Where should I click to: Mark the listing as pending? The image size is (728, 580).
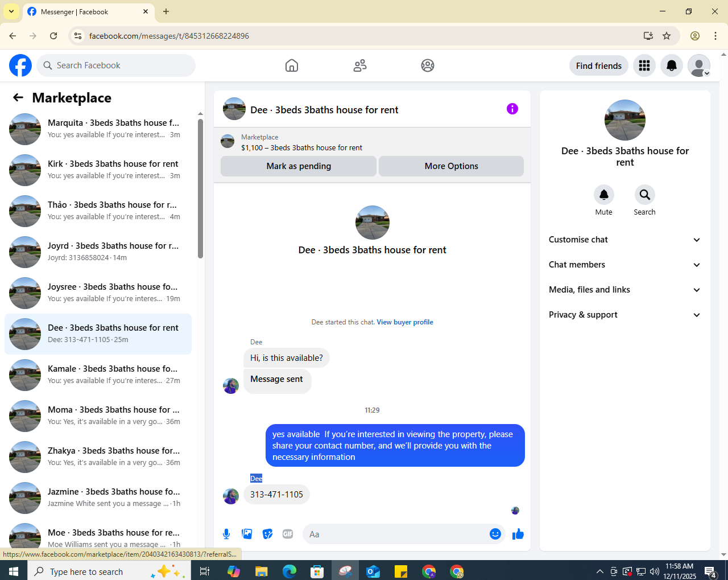click(299, 166)
